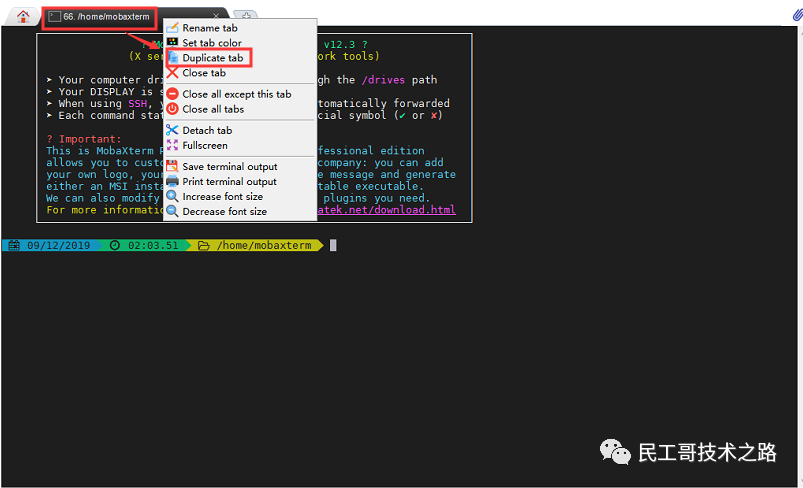
Task: Click the /drives path text in the banner
Action: tap(383, 80)
